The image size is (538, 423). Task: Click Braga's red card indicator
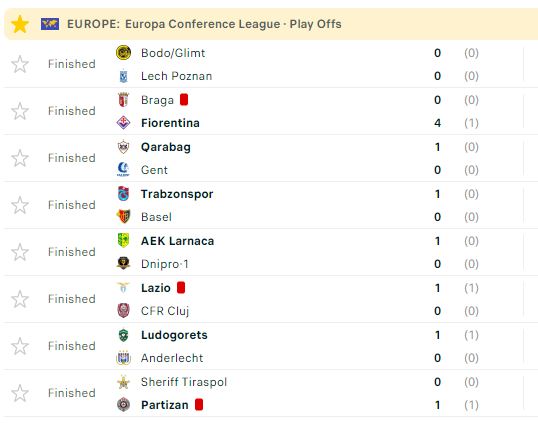pos(184,99)
